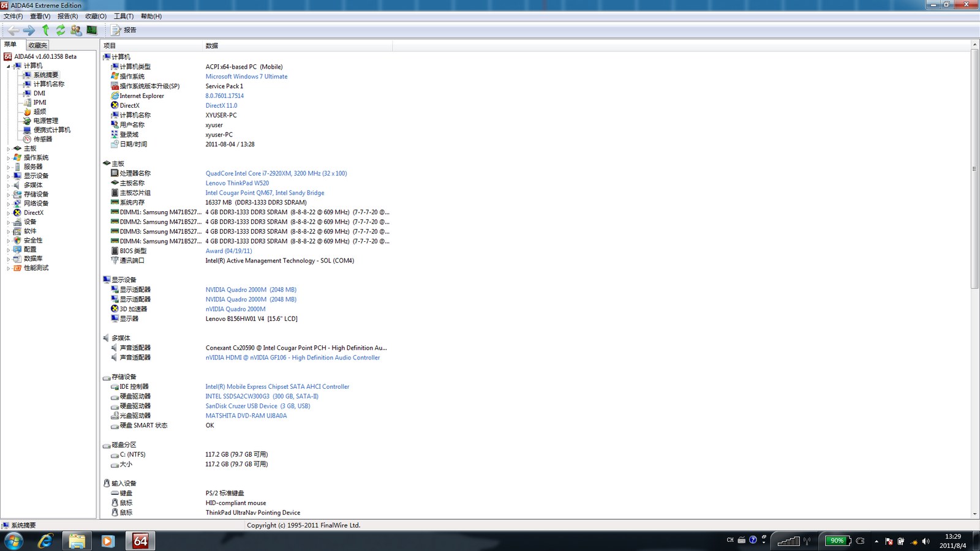
Task: Expand the 多媒体 tree node
Action: tap(9, 186)
